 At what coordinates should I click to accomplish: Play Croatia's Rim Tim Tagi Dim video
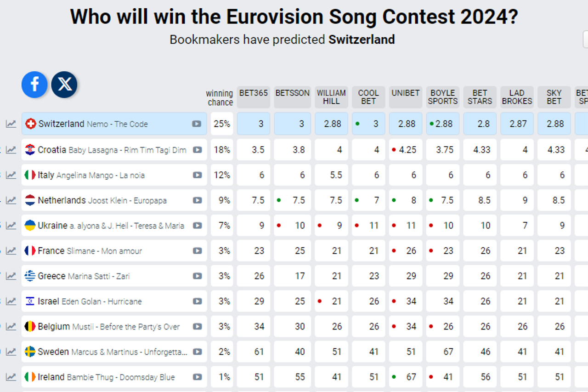click(197, 150)
